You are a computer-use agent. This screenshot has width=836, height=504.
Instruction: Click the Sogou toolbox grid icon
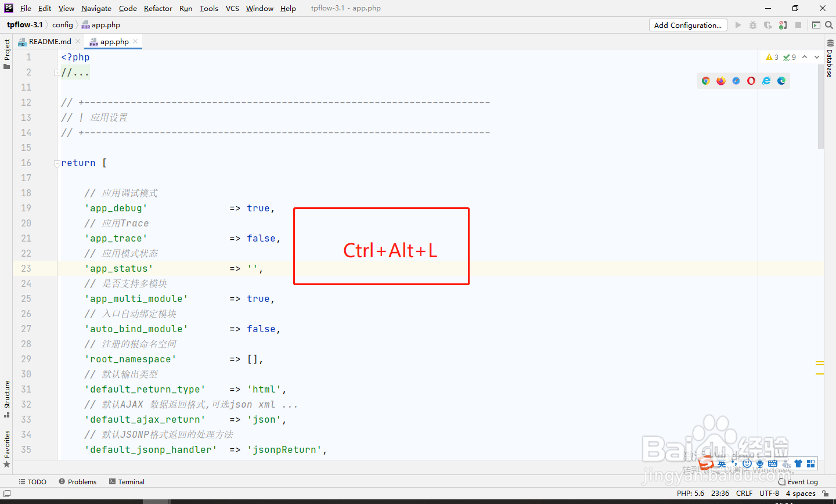pyautogui.click(x=811, y=463)
